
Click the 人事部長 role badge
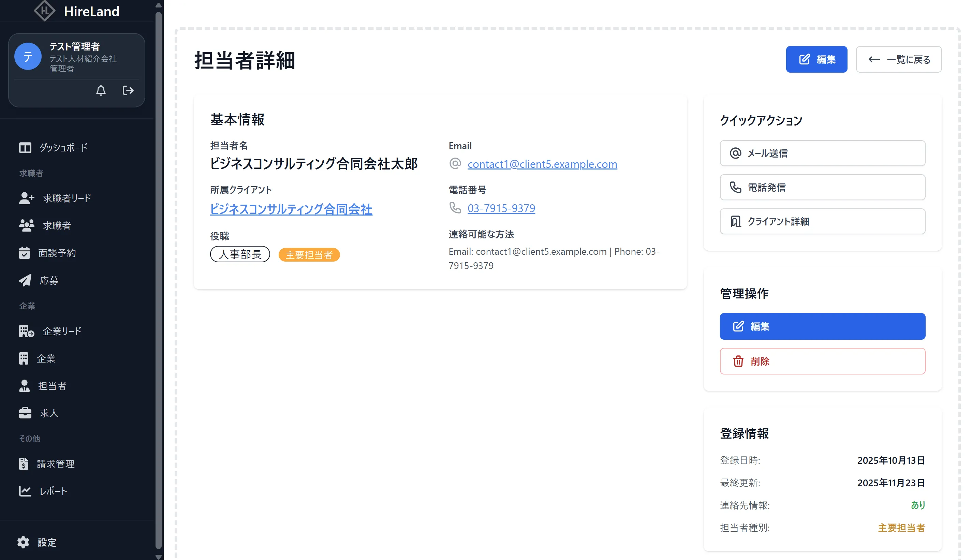point(240,255)
